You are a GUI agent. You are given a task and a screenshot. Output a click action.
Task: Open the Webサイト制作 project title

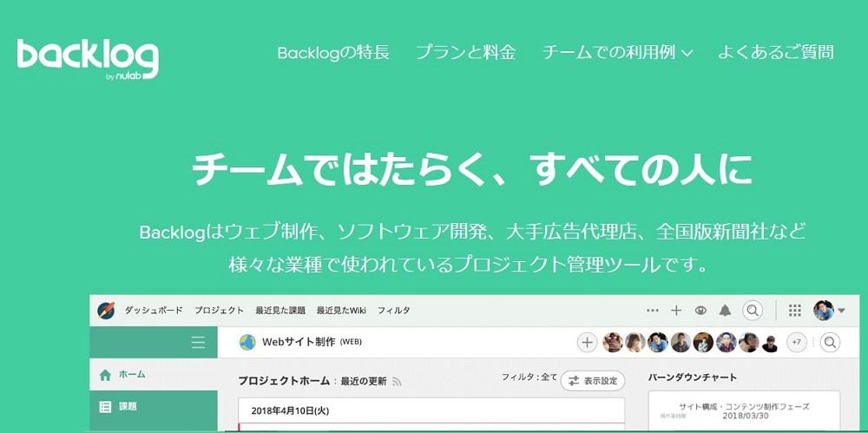click(x=312, y=342)
